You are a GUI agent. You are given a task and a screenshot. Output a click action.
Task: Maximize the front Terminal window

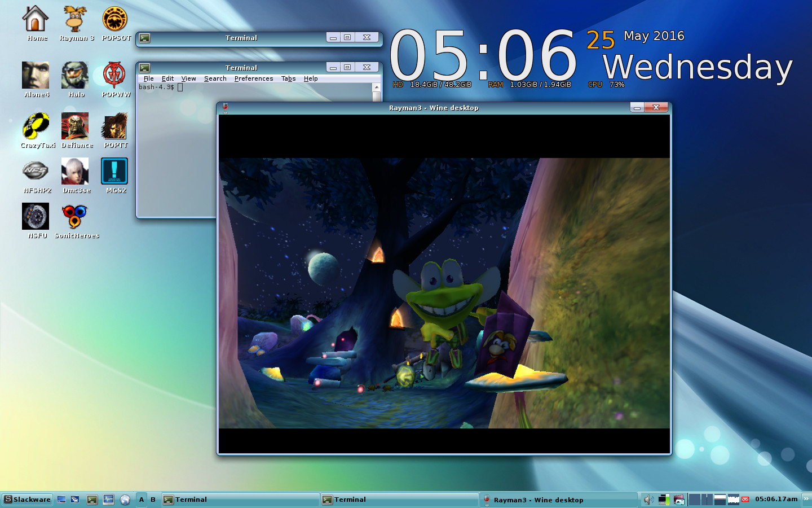tap(347, 68)
